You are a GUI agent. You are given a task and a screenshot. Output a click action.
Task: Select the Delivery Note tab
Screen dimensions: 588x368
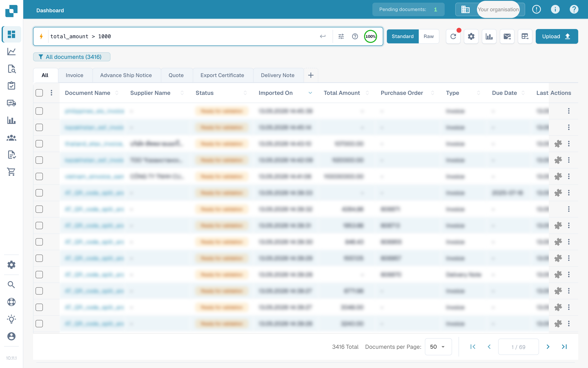click(x=277, y=75)
